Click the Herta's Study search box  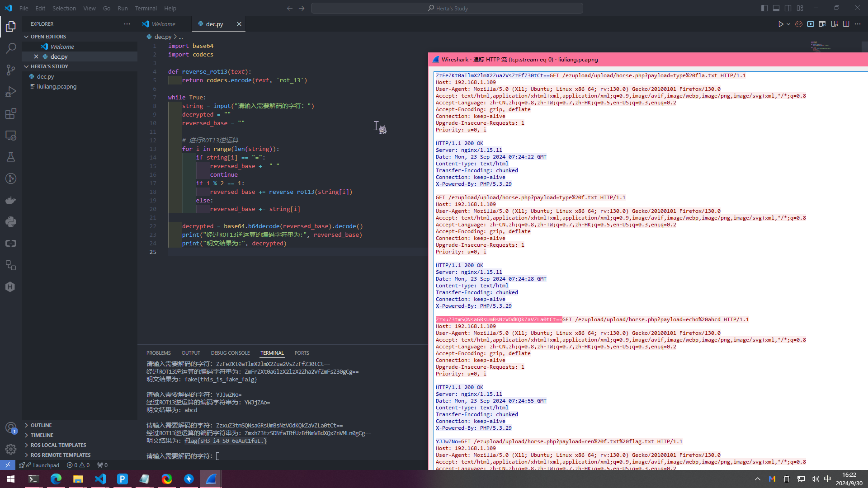[447, 8]
